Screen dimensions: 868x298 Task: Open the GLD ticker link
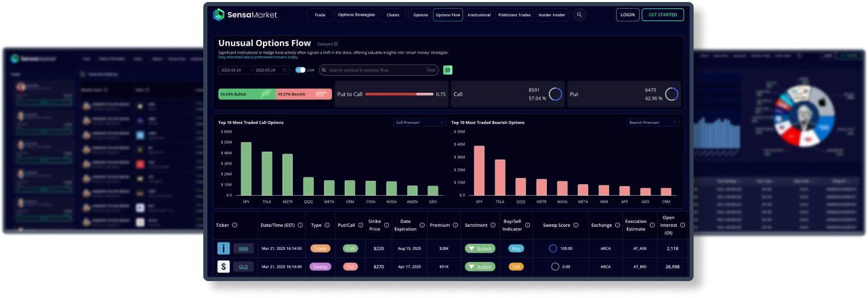coord(243,267)
